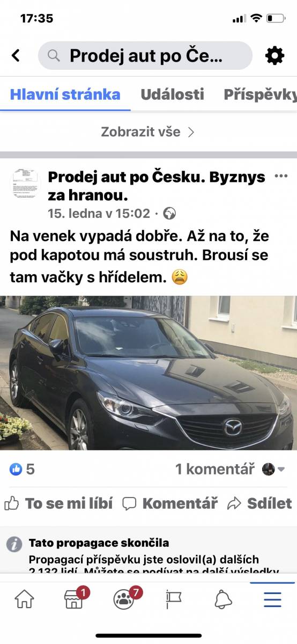Tap the search field Prodej aut po Če...
Screen dimensions: 297x644
point(145,55)
